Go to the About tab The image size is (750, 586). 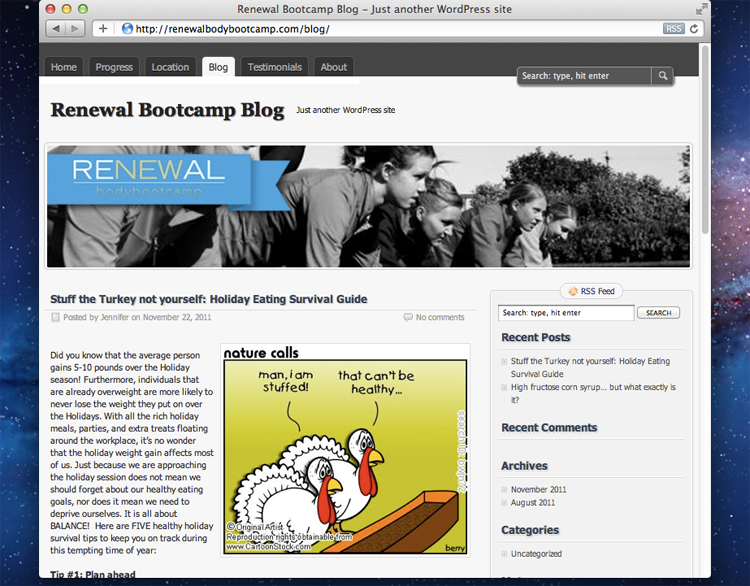pyautogui.click(x=334, y=67)
